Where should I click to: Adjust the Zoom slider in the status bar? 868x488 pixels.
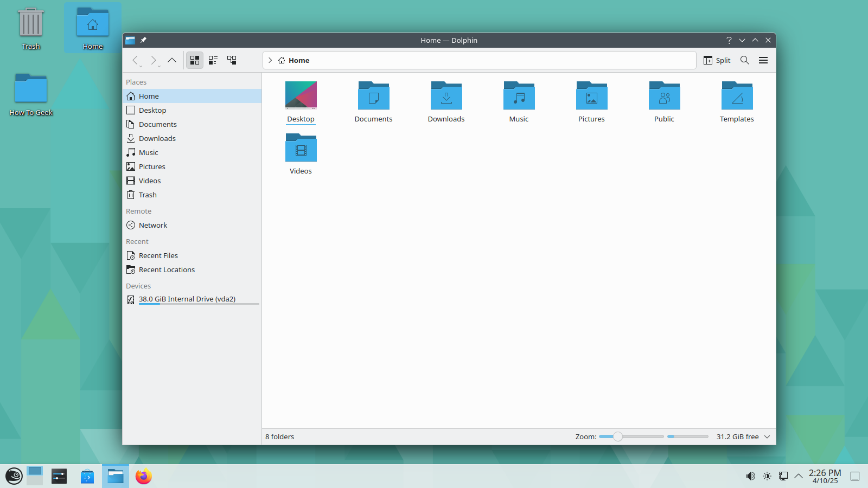618,436
